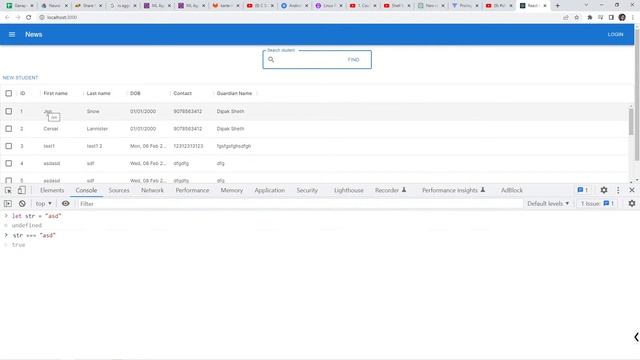Focus the console Filter input
The height and width of the screenshot is (360, 640).
click(x=300, y=204)
